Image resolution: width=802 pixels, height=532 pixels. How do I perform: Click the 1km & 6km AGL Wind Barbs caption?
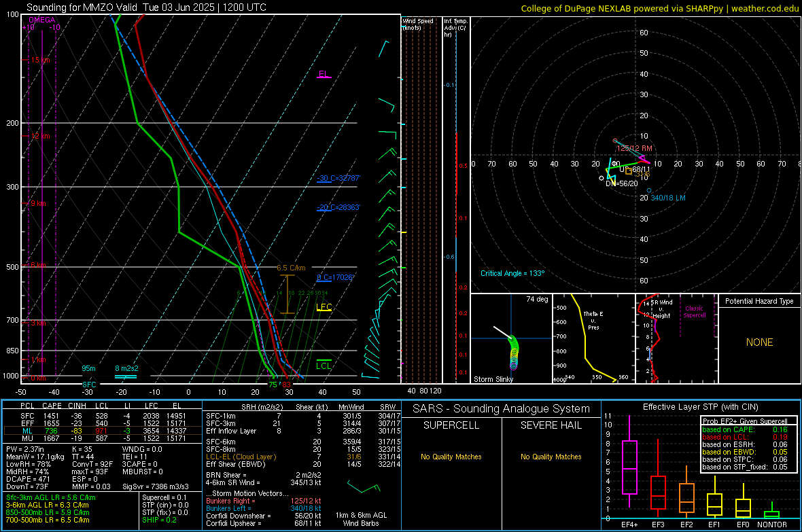[x=361, y=519]
